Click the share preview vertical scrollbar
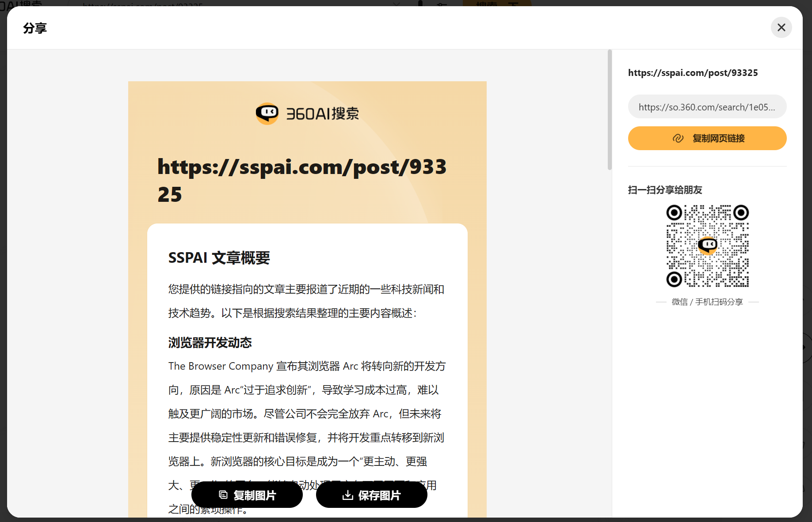812x522 pixels. [610, 110]
